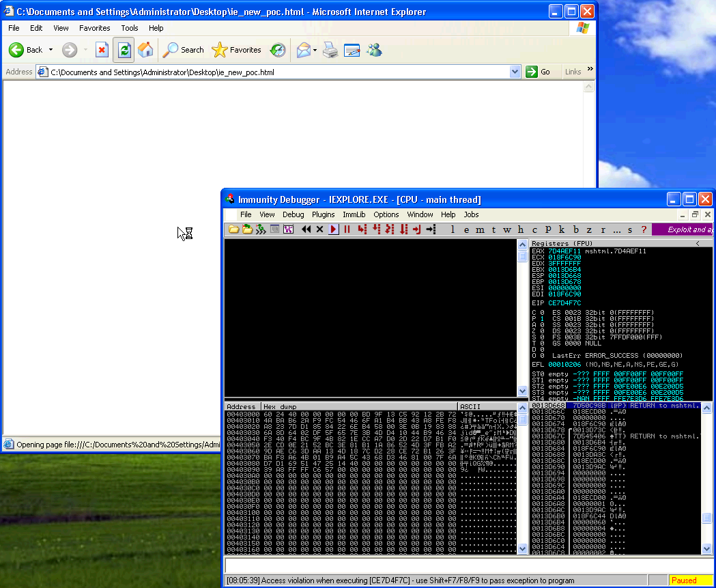Click the Restart program rewind icon

306,229
